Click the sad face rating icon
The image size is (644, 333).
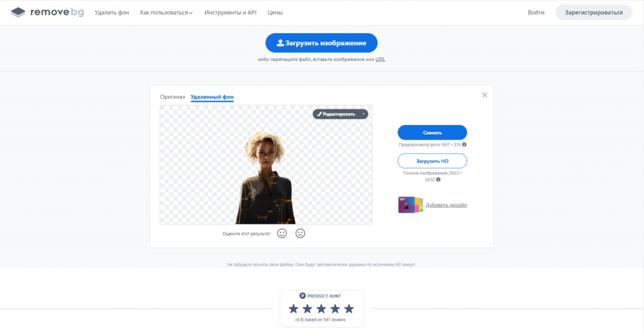[x=300, y=233]
